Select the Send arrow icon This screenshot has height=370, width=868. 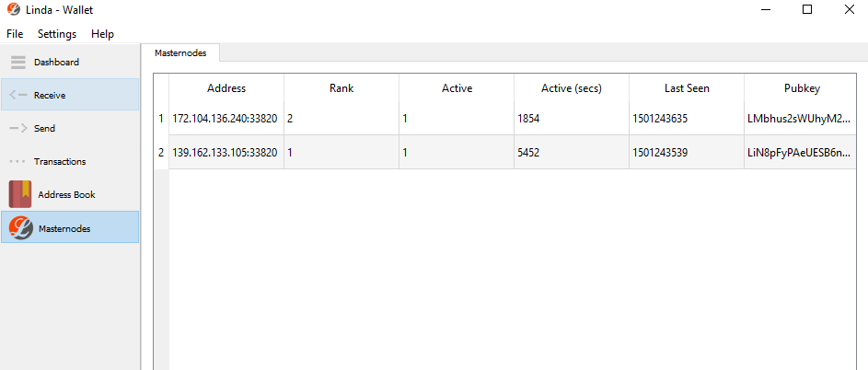point(18,128)
